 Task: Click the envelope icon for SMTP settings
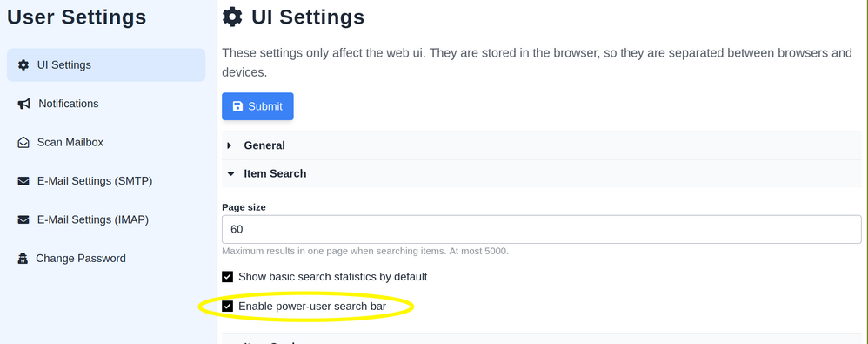(23, 181)
